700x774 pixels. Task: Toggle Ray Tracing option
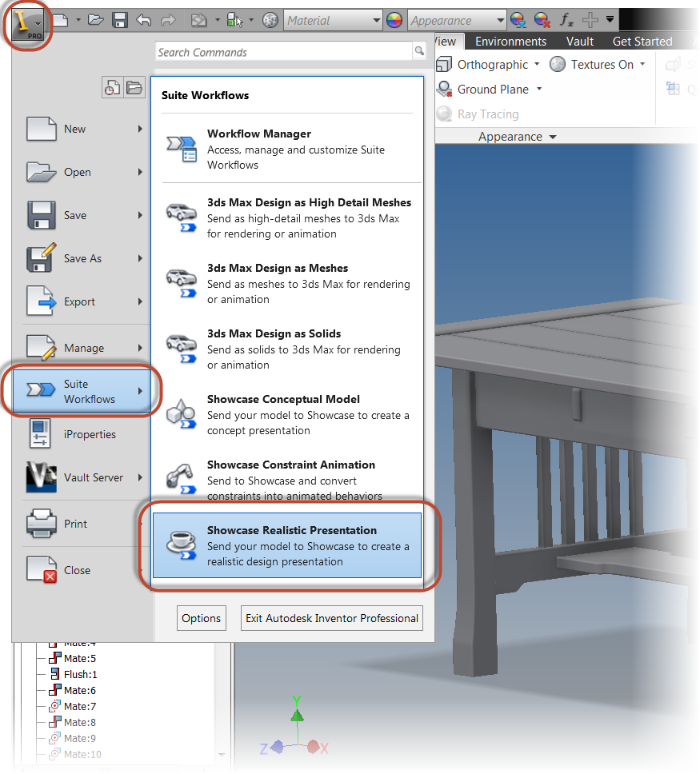478,114
